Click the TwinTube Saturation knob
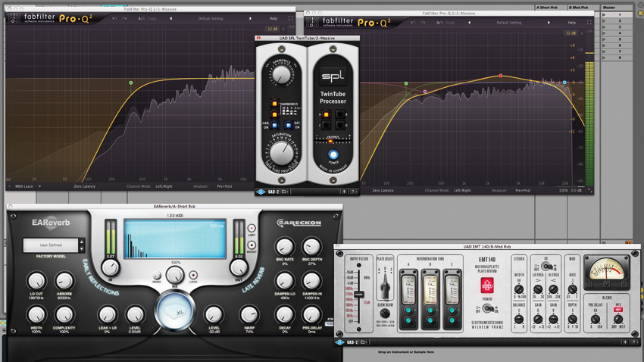 282,153
